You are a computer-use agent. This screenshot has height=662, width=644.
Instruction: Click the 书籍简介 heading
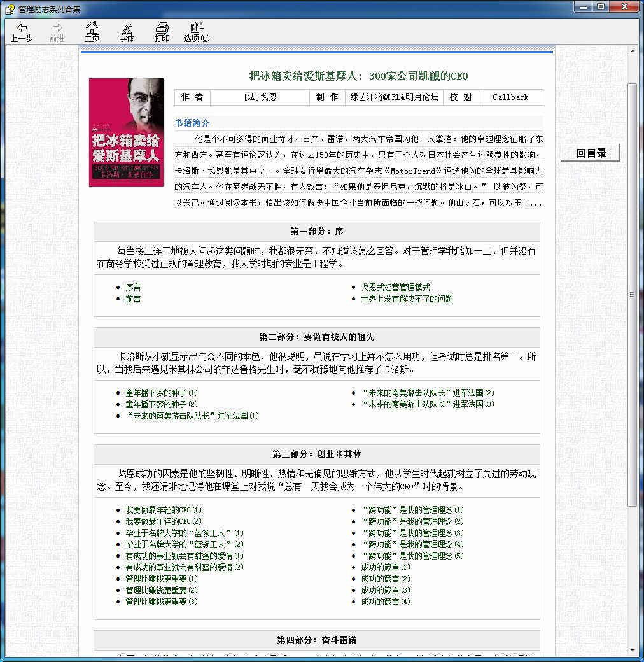[x=192, y=123]
